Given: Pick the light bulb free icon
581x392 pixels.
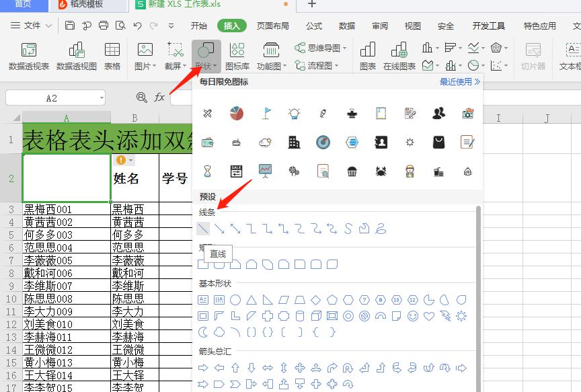Looking at the screenshot, I should coord(295,114).
